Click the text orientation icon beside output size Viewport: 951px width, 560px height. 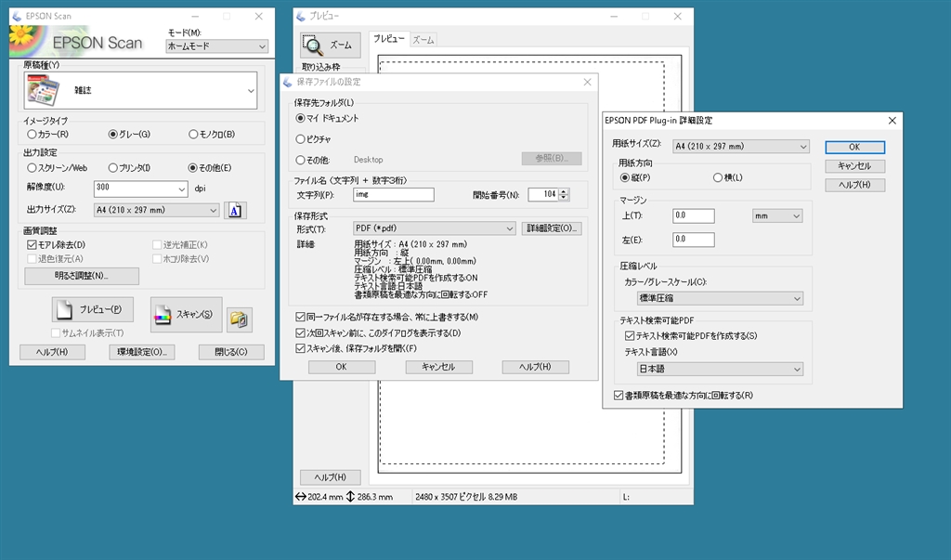235,210
